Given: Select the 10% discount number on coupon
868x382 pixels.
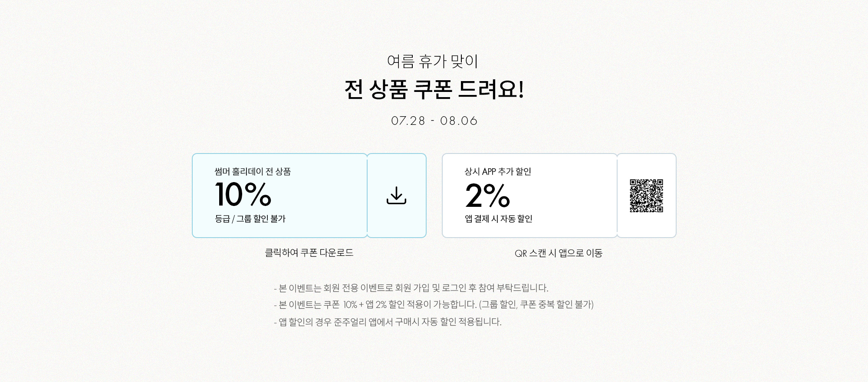Looking at the screenshot, I should 243,194.
